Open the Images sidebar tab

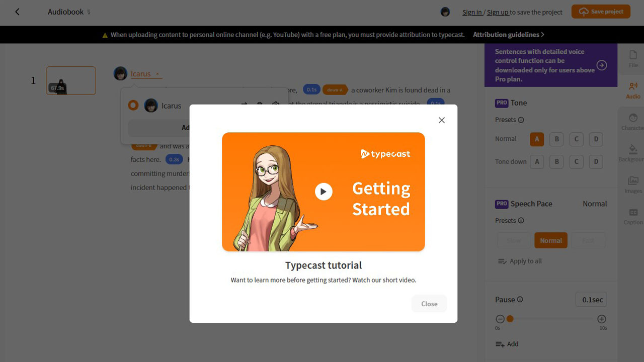coord(633,185)
